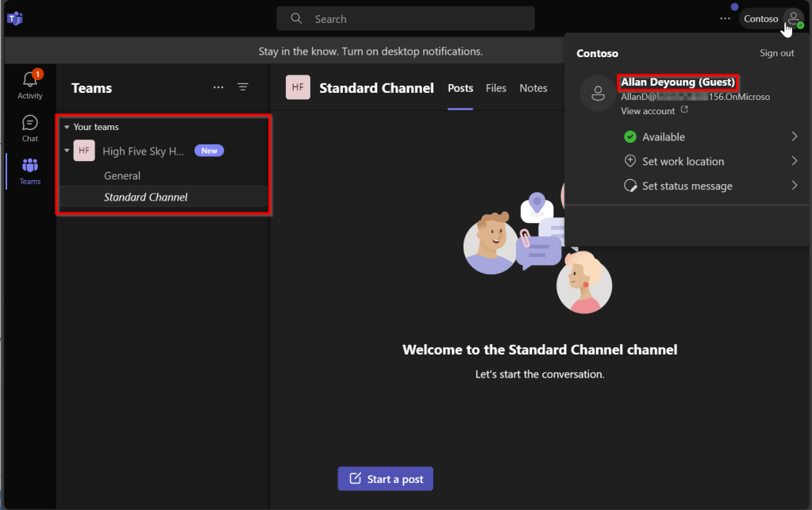
Task: Click the Microsoft Teams logo icon
Action: [13, 18]
